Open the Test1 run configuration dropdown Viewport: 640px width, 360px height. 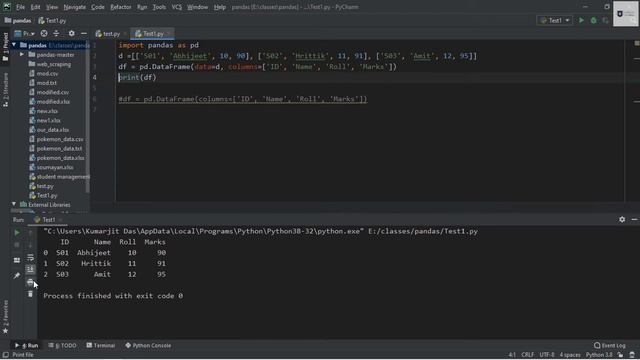pyautogui.click(x=554, y=20)
